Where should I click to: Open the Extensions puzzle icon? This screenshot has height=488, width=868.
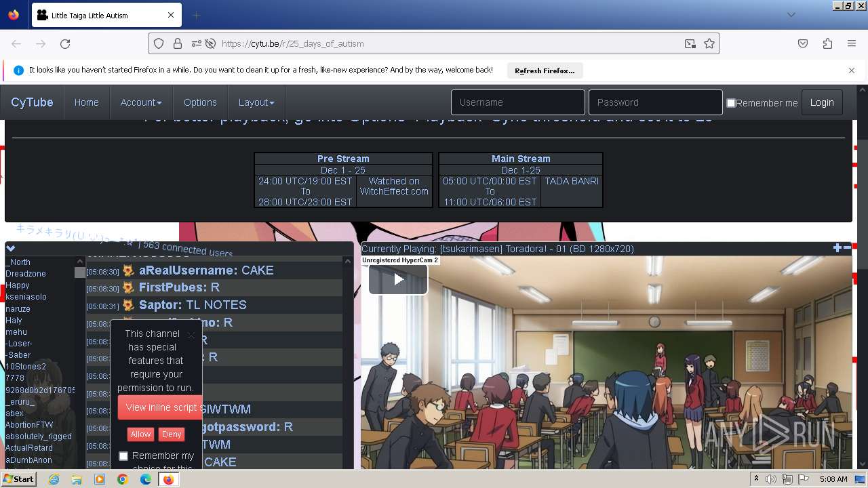click(827, 43)
